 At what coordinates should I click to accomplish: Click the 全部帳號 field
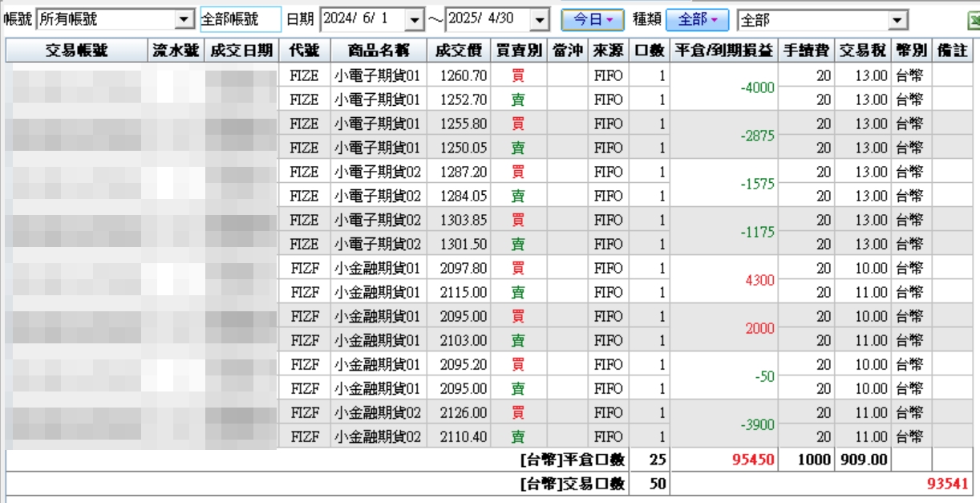click(x=241, y=19)
